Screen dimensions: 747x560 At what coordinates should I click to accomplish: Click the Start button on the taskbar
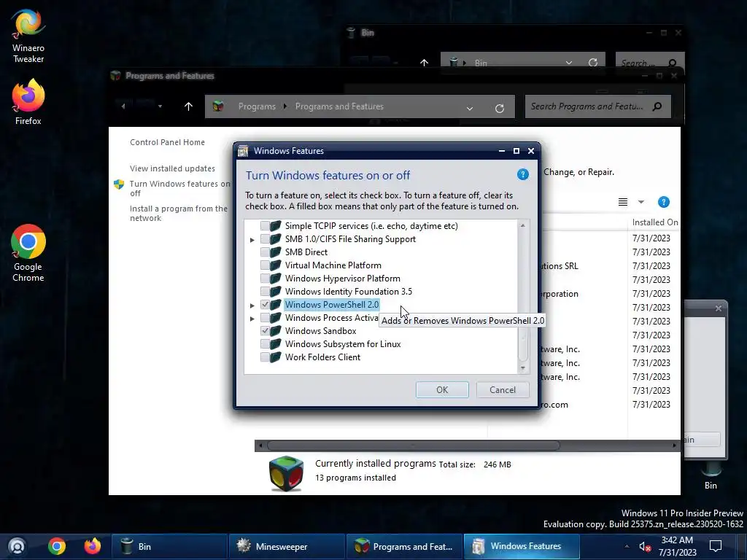18,546
